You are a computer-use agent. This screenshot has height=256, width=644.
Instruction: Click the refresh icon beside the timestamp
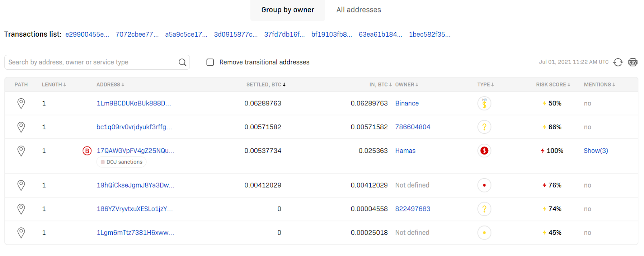(618, 62)
